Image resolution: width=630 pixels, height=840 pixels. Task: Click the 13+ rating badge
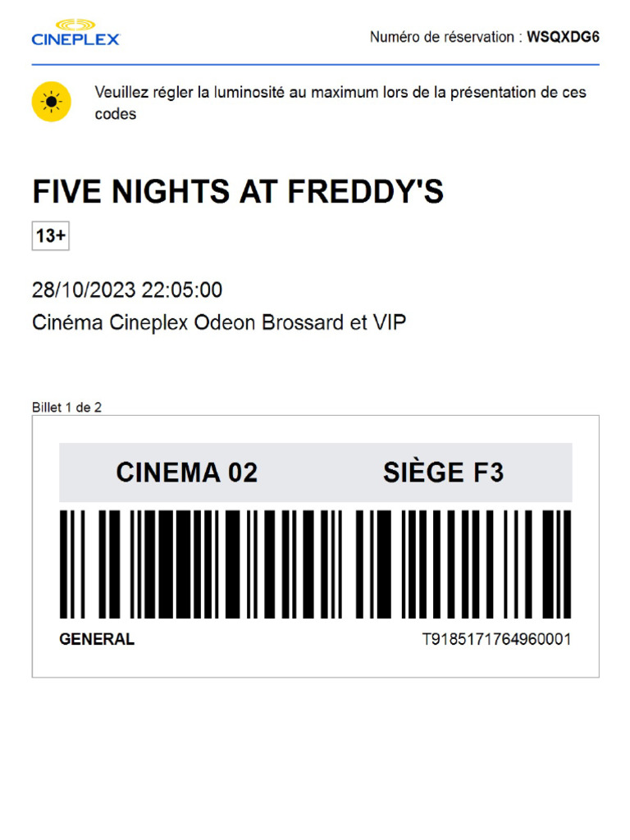[51, 235]
